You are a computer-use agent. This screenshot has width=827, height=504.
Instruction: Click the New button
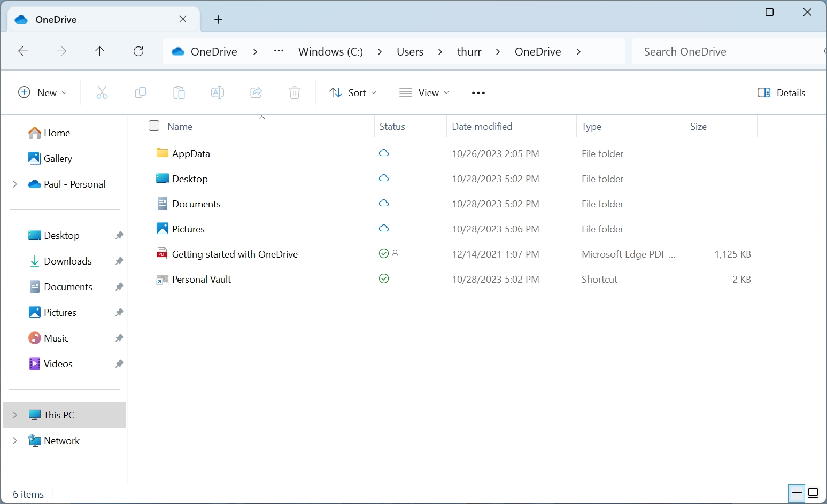43,93
